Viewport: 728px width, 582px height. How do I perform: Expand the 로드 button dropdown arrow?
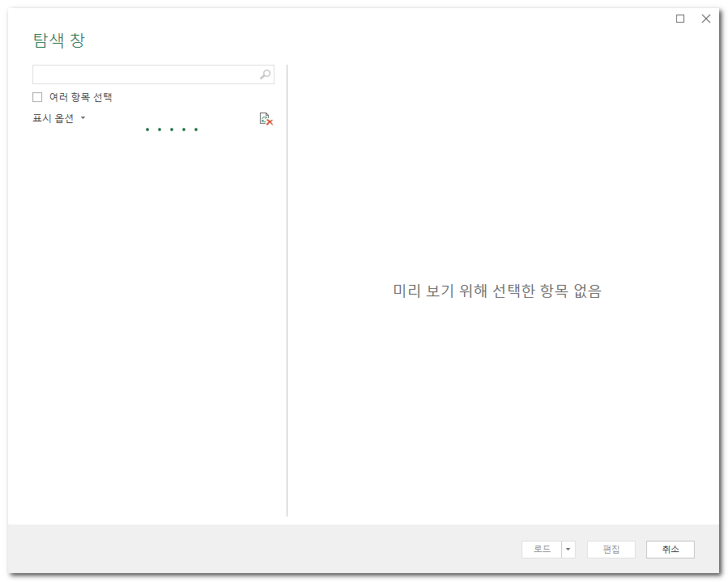(568, 550)
